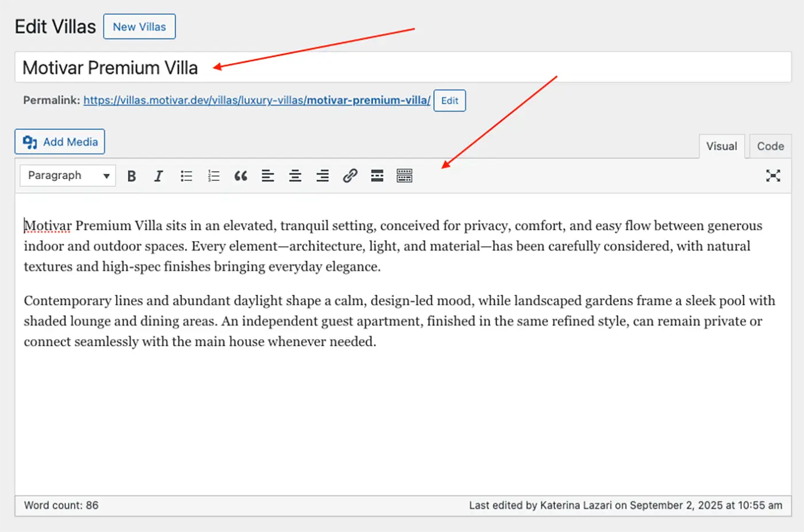This screenshot has height=532, width=804.
Task: Apply italic formatting
Action: pos(159,176)
